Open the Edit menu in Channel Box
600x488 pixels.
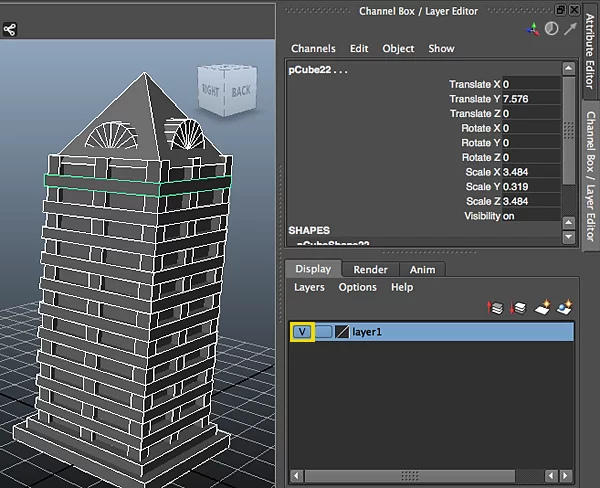pos(359,49)
